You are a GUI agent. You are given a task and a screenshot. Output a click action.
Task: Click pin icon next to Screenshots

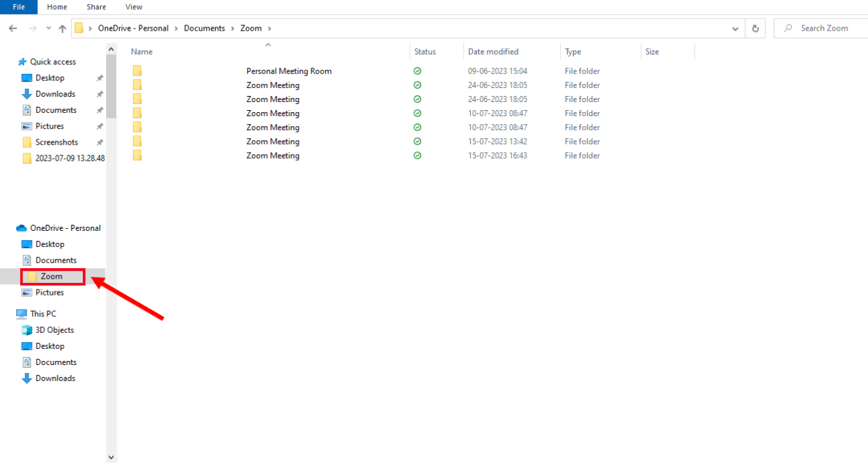click(99, 142)
